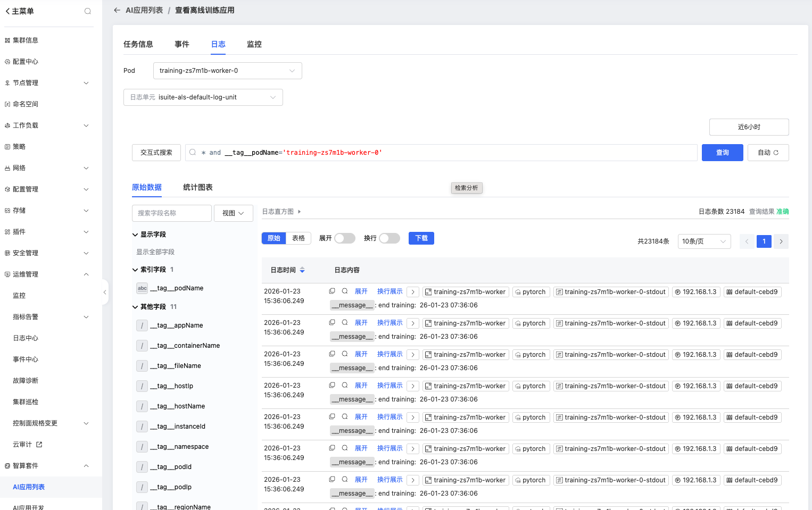Click the refresh icon on 自动 button

(x=776, y=153)
